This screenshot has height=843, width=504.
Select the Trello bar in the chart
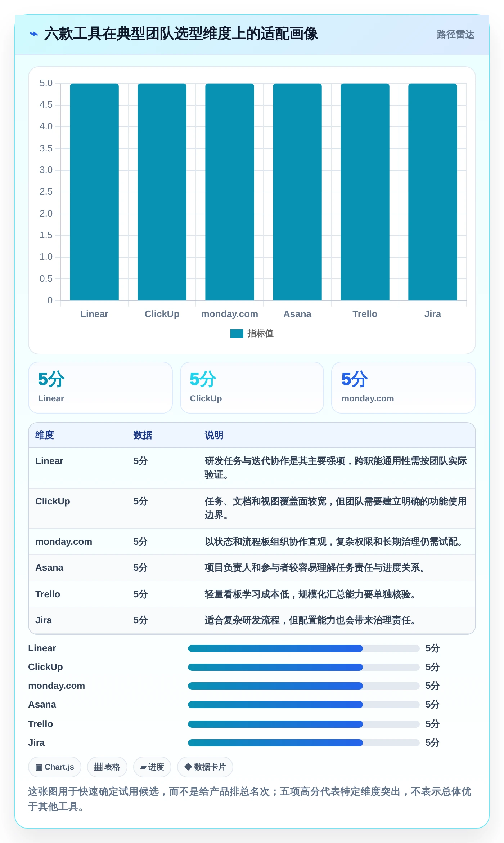tap(365, 192)
